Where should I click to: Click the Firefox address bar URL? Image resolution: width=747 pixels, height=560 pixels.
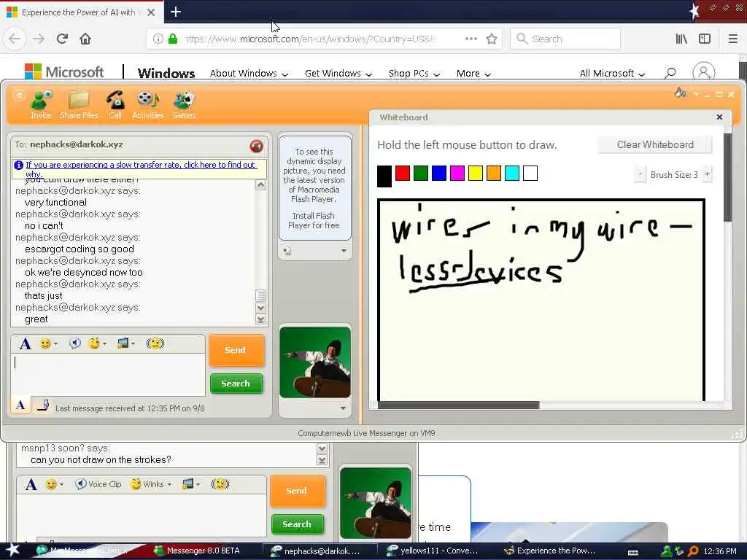coord(309,39)
